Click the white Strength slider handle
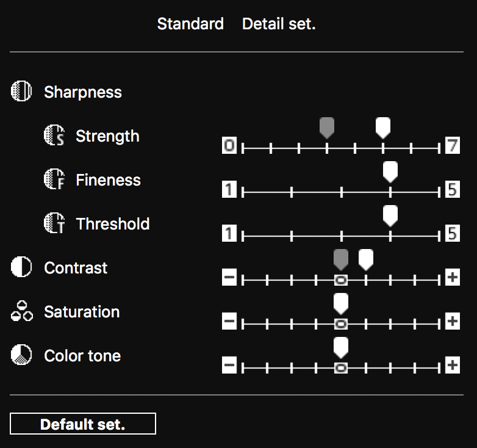Image resolution: width=477 pixels, height=448 pixels. 383,128
